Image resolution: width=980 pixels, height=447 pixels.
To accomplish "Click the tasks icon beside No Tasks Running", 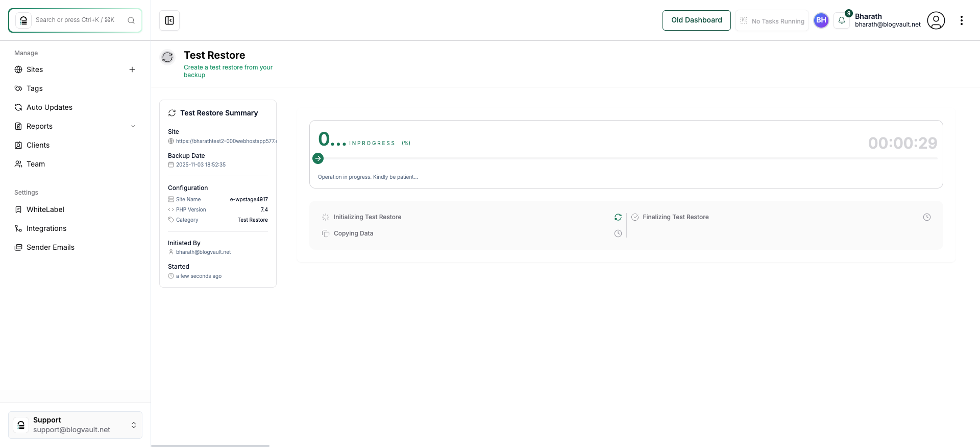I will click(744, 21).
